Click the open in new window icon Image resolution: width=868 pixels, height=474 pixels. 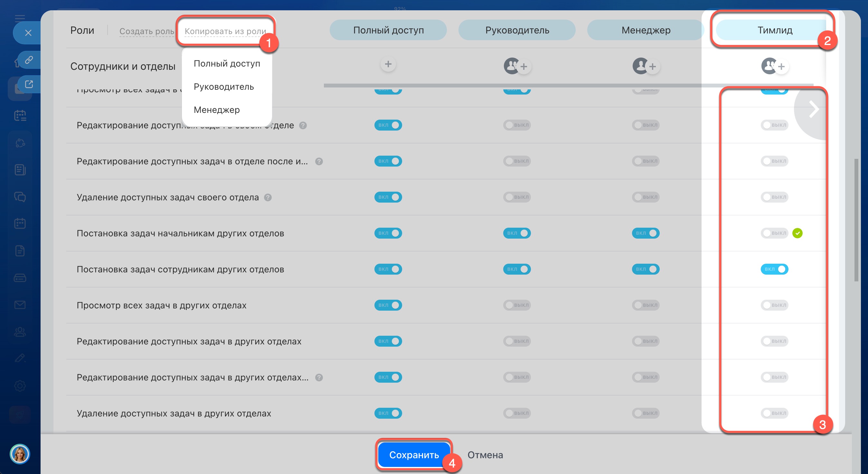[29, 84]
